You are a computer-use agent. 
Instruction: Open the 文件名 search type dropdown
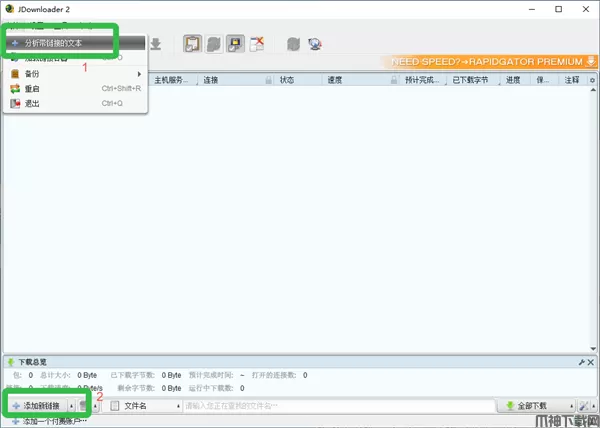pos(145,406)
